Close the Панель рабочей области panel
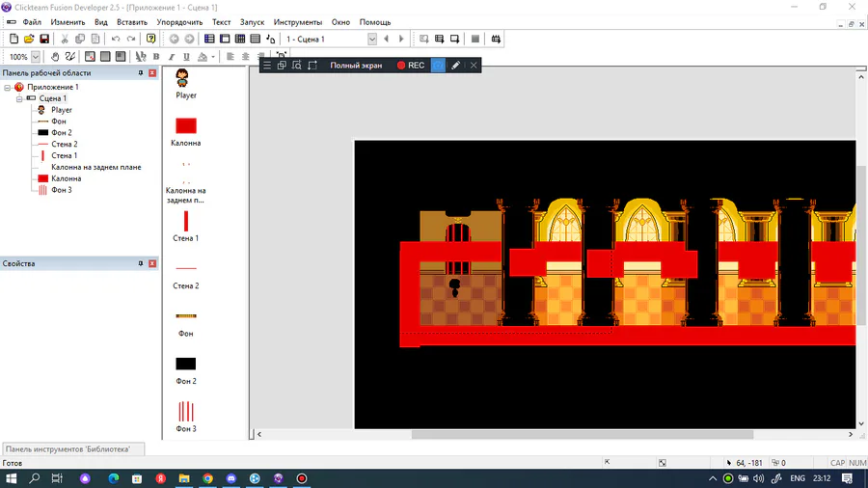Image resolution: width=868 pixels, height=488 pixels. pyautogui.click(x=152, y=73)
